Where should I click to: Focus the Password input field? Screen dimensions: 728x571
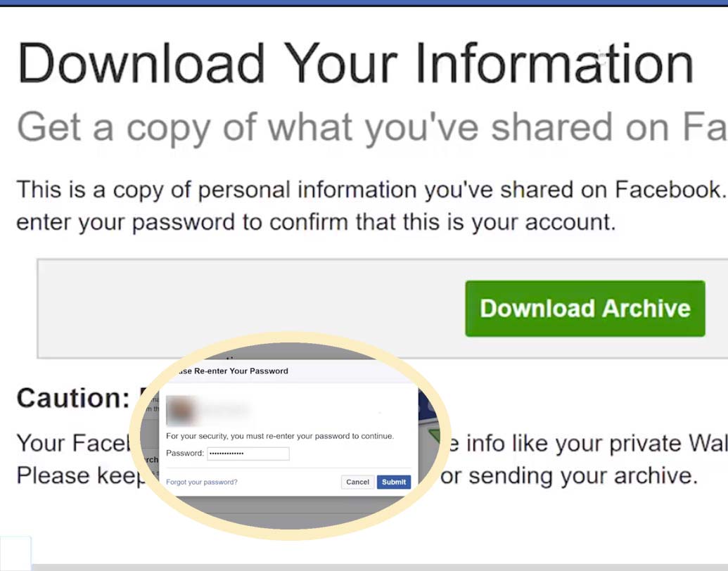(248, 454)
